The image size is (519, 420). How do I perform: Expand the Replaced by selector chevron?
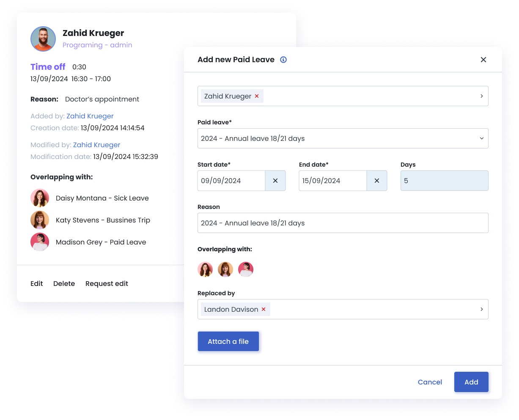click(481, 310)
